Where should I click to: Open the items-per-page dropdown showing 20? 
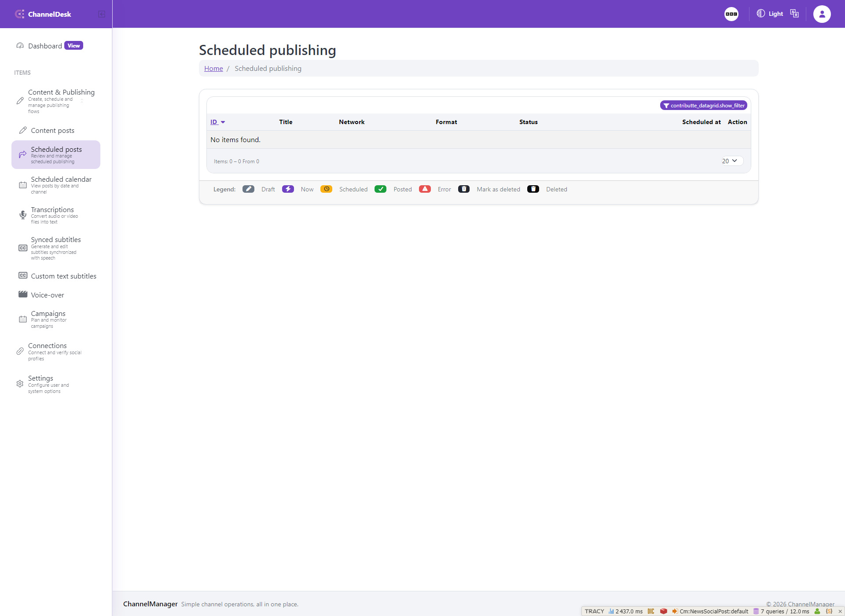pos(732,161)
